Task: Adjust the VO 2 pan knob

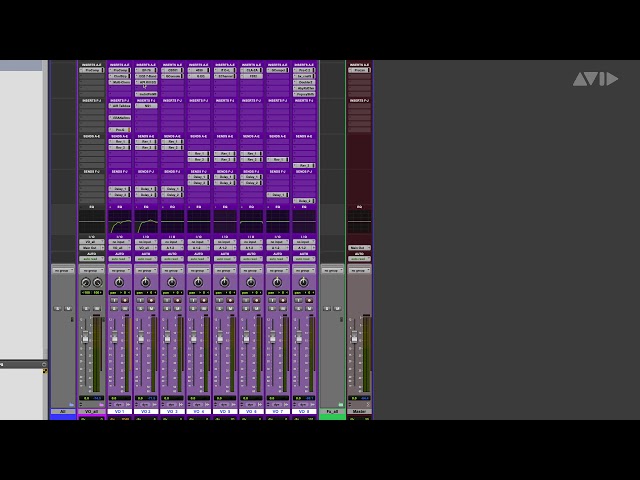Action: pyautogui.click(x=145, y=282)
